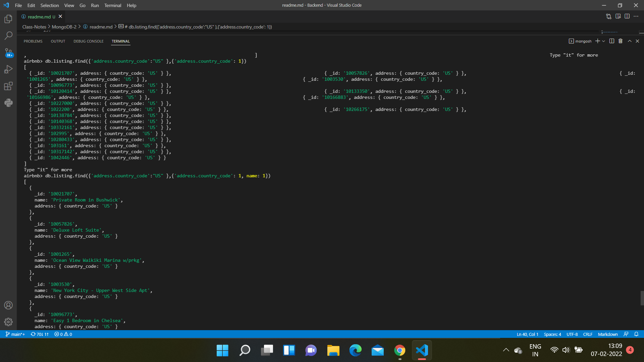Open the terminal profile dropdown arrow
The height and width of the screenshot is (362, 644).
tap(603, 41)
